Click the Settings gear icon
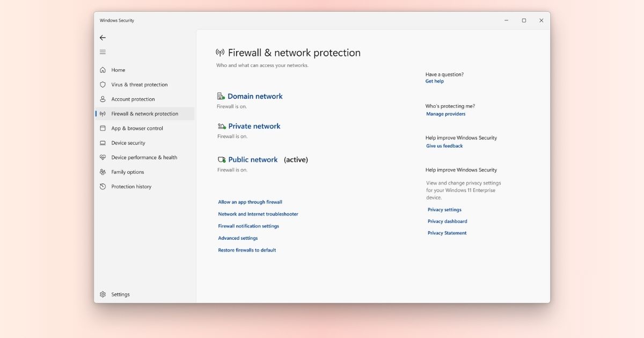The height and width of the screenshot is (338, 644). (103, 294)
